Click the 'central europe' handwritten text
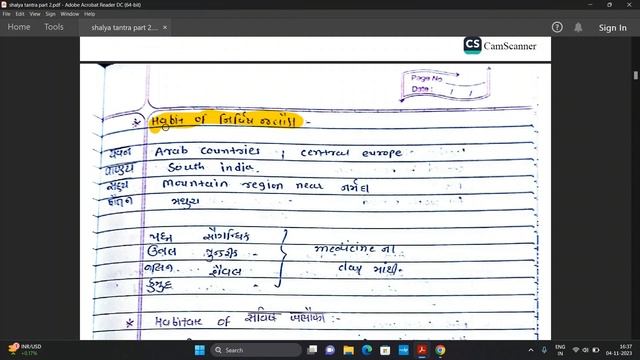This screenshot has width=640, height=360. tap(351, 153)
